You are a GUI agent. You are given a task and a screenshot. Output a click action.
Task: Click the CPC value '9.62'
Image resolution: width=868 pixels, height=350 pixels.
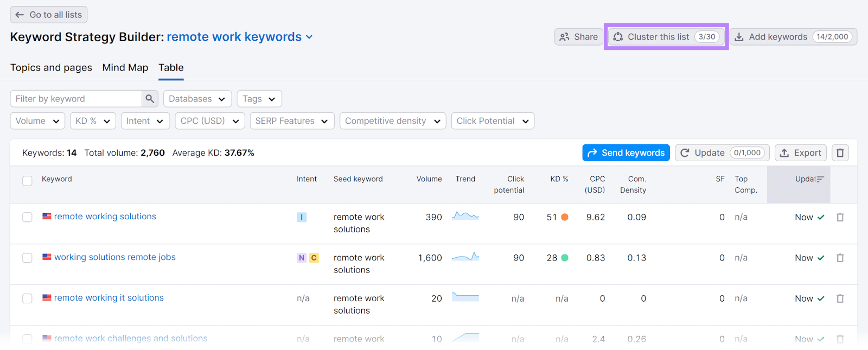(596, 217)
